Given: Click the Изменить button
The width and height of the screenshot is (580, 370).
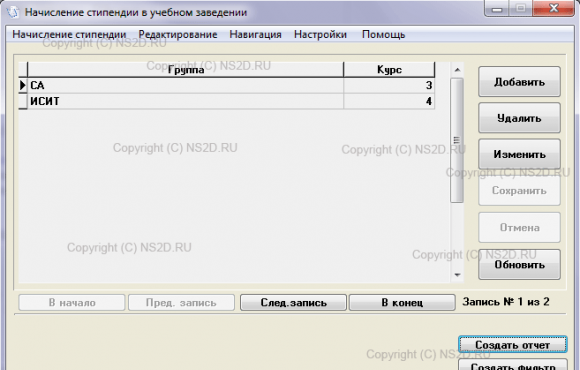Looking at the screenshot, I should [519, 154].
